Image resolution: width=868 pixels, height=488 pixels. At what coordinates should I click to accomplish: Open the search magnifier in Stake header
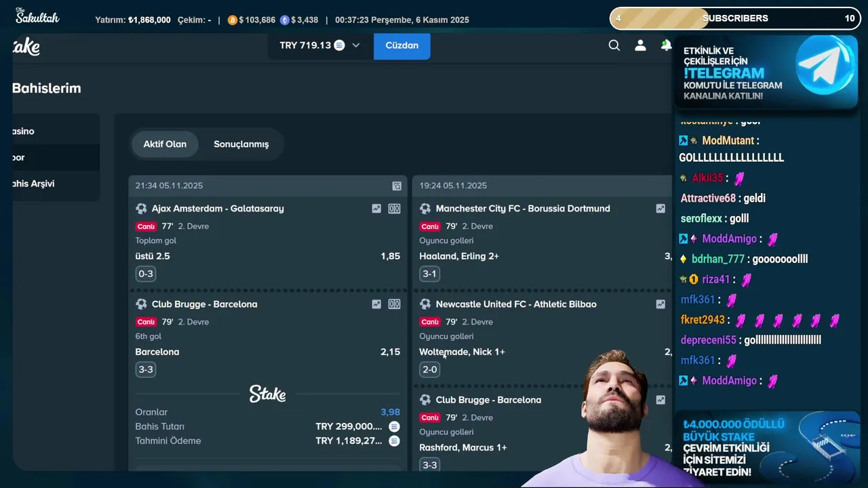(x=614, y=45)
